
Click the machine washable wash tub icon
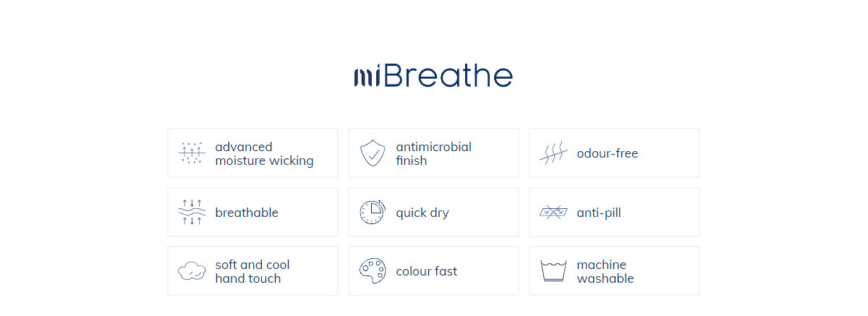click(553, 271)
